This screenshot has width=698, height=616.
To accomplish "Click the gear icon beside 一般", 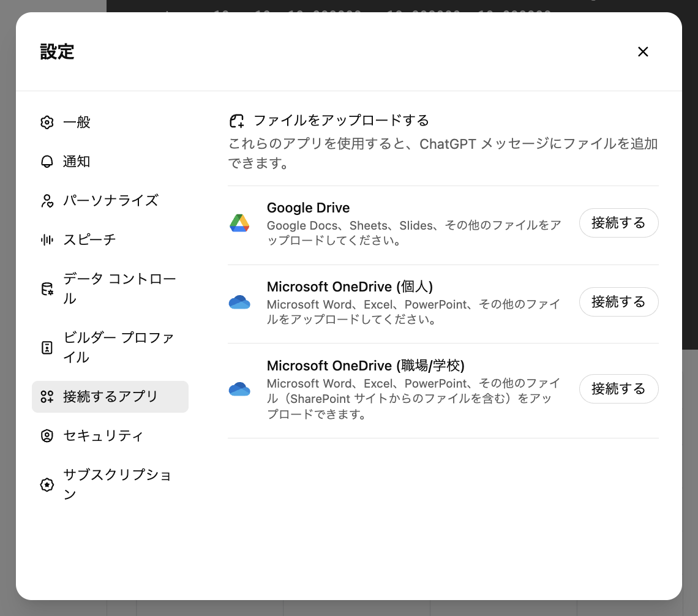I will pyautogui.click(x=47, y=122).
